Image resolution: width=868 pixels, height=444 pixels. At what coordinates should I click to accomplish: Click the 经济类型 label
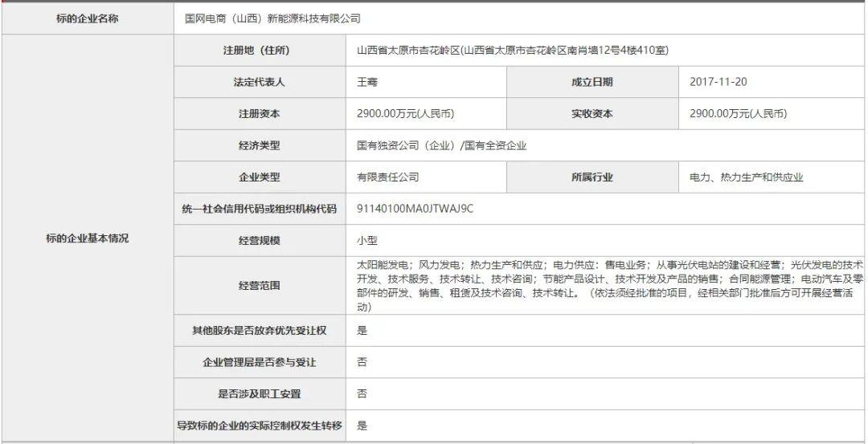[x=260, y=146]
